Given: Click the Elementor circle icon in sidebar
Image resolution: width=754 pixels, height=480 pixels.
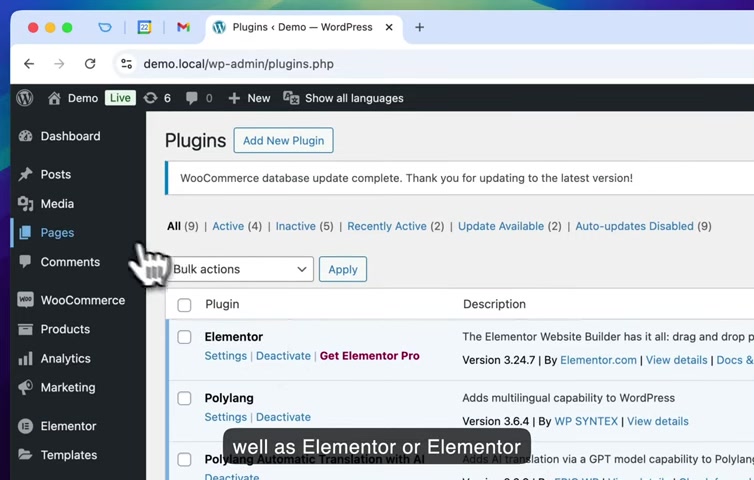Looking at the screenshot, I should pos(25,426).
